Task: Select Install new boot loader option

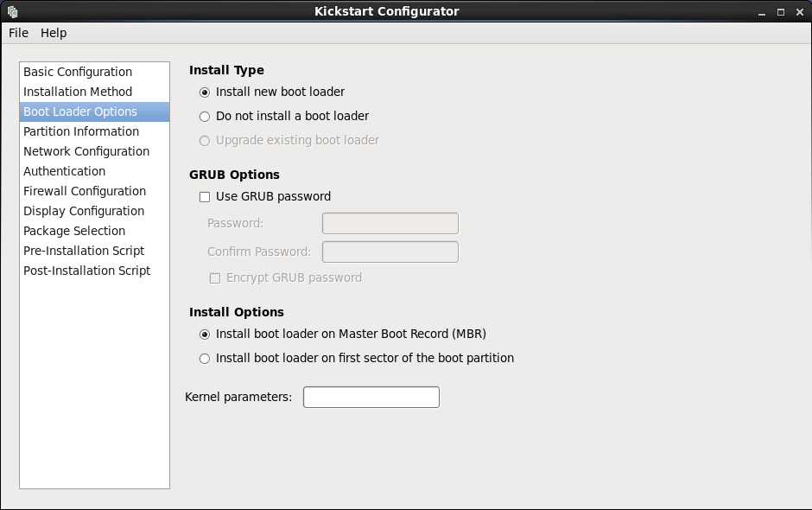Action: pos(205,92)
